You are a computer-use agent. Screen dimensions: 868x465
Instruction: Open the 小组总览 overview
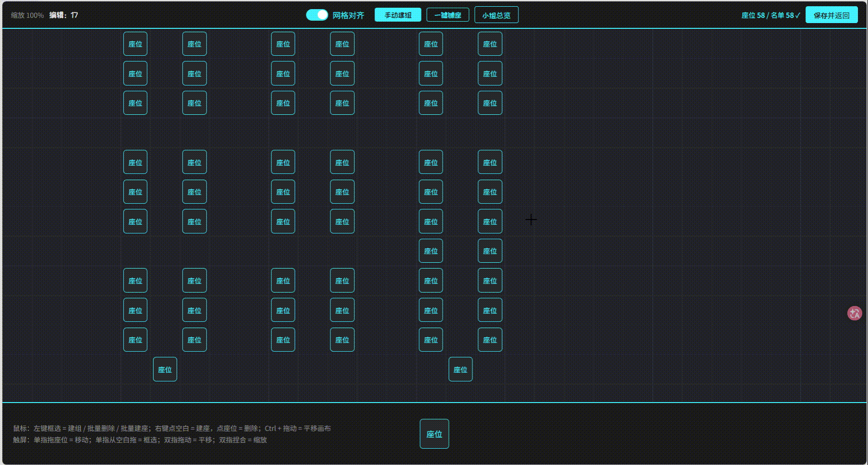496,15
